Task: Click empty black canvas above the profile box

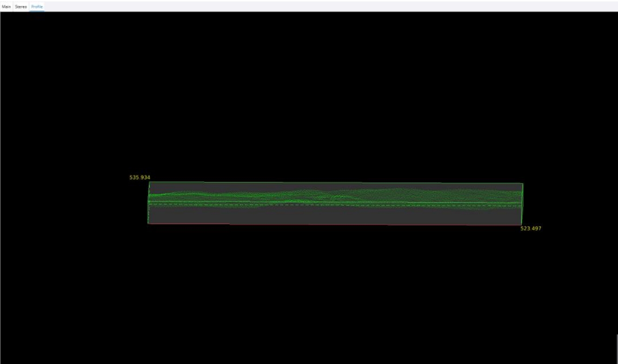Action: 307,93
